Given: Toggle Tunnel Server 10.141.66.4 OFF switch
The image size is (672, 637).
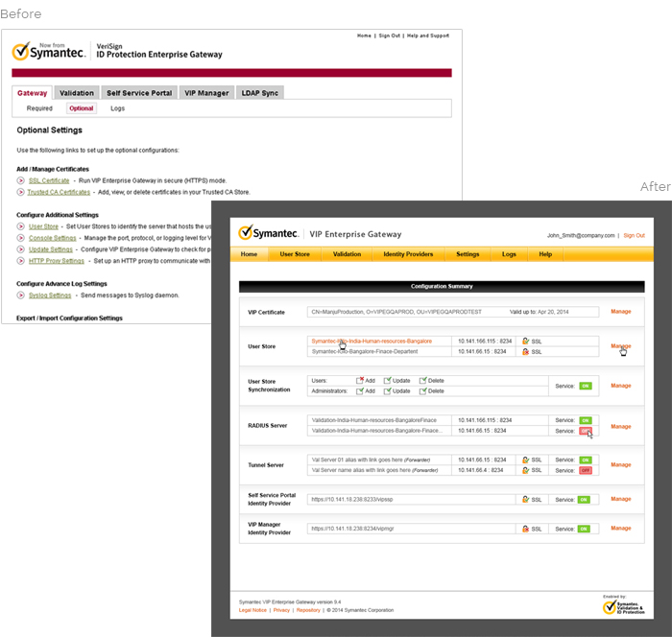Looking at the screenshot, I should [x=586, y=470].
